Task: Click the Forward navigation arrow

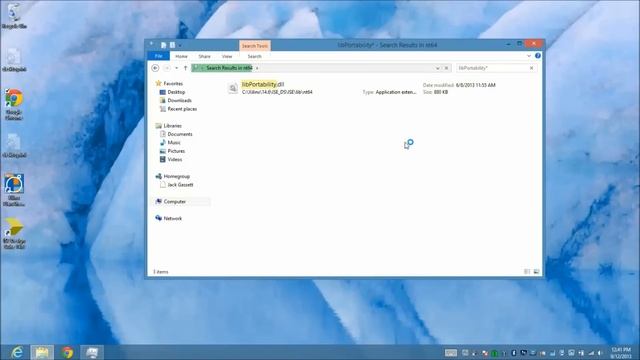Action: [167, 68]
